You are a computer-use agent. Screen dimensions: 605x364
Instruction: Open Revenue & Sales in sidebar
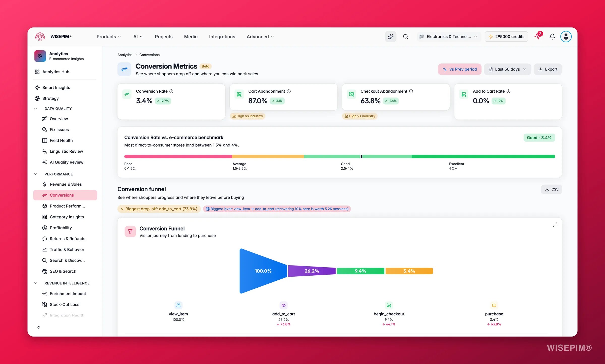click(65, 184)
